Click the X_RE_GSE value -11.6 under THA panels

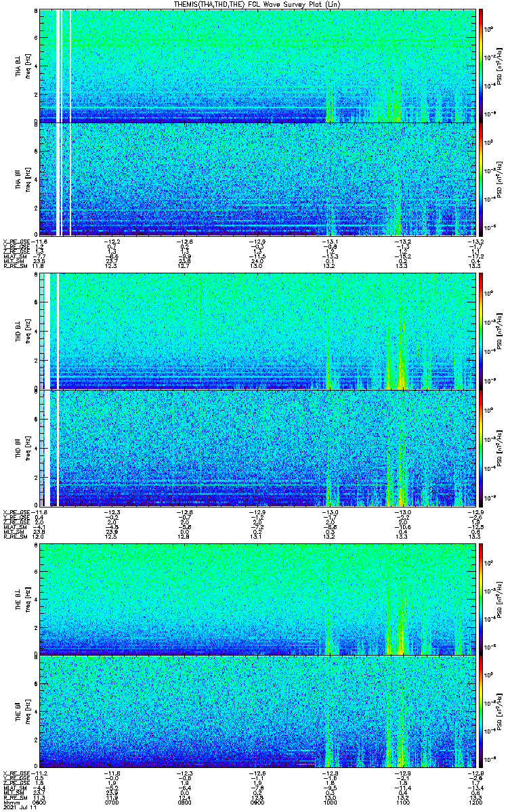pos(41,242)
